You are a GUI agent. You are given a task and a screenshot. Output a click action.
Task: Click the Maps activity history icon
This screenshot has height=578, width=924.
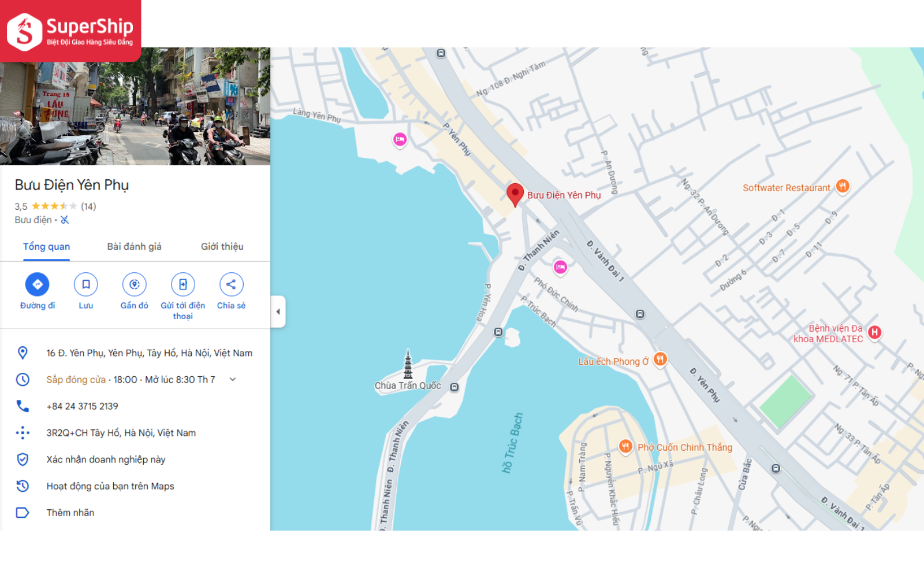pos(23,486)
